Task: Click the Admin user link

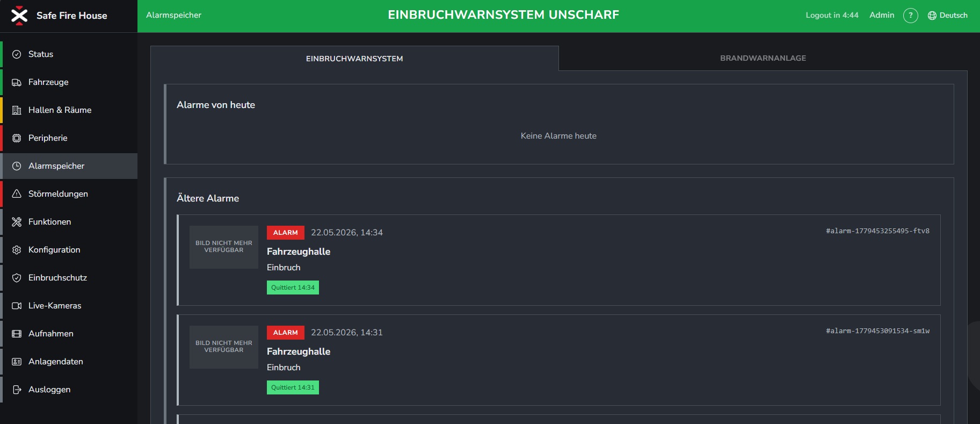Action: click(882, 15)
